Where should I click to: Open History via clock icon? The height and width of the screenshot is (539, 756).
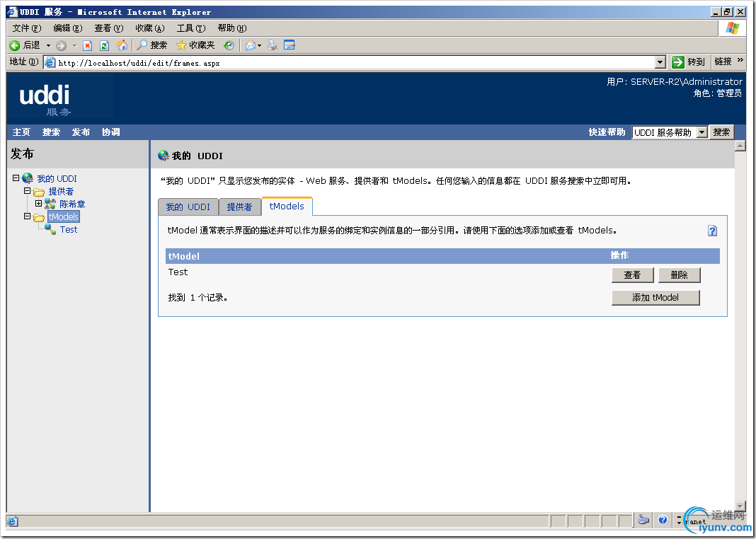(229, 45)
